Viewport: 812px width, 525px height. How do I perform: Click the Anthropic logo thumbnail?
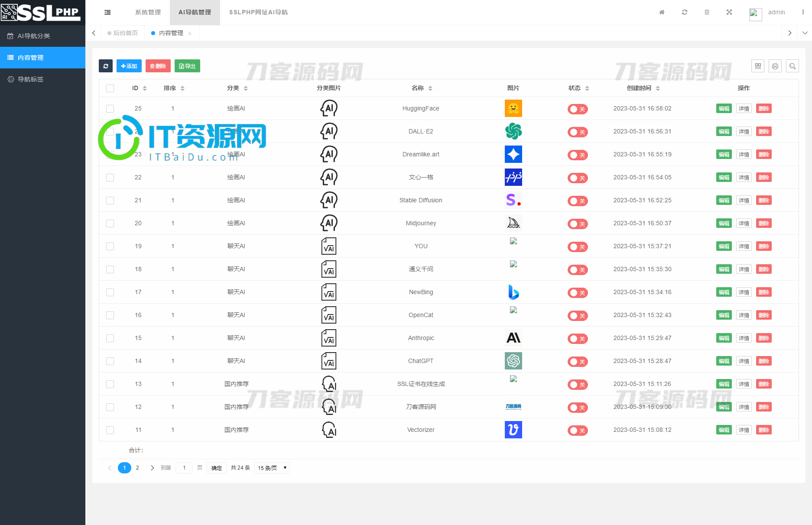point(513,338)
